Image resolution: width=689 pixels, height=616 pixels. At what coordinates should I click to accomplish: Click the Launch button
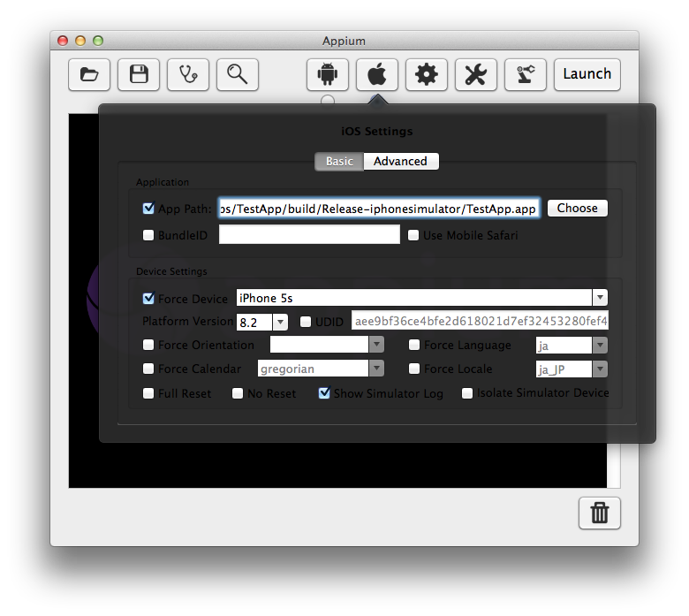(587, 74)
